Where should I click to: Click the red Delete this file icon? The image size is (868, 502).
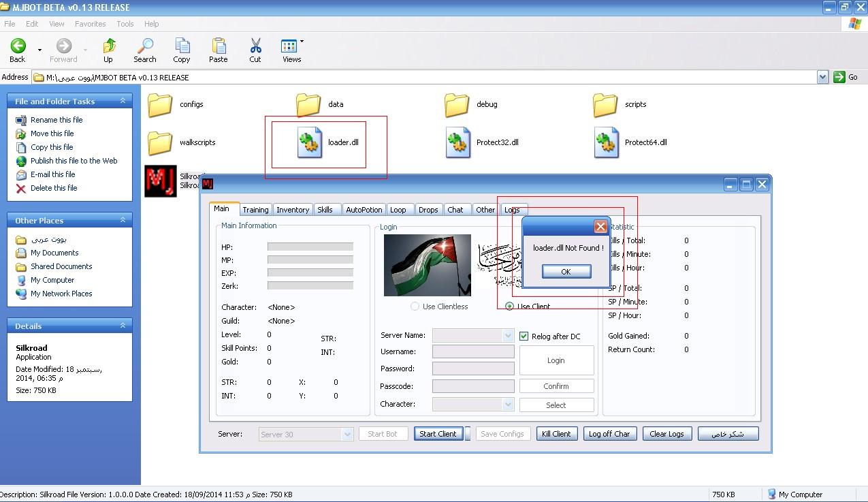(x=21, y=188)
